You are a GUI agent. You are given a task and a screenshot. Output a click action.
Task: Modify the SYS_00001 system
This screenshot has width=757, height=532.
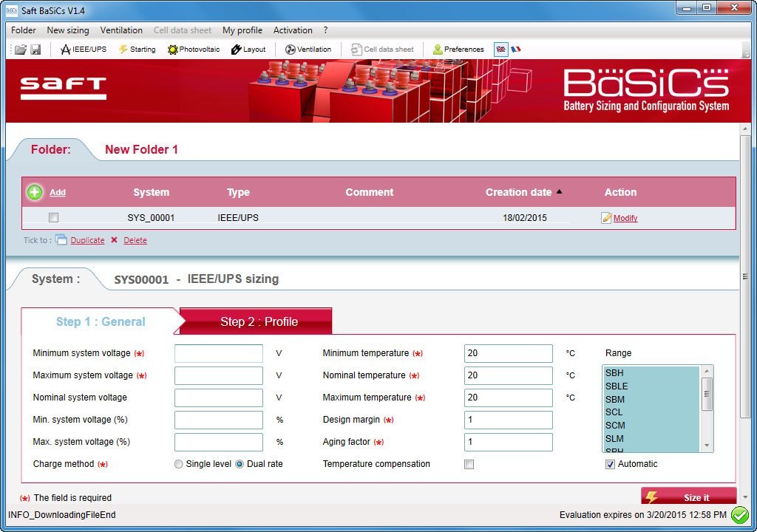[625, 217]
